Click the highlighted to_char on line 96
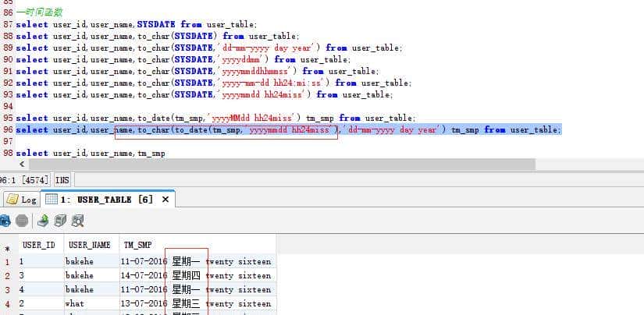 click(153, 129)
